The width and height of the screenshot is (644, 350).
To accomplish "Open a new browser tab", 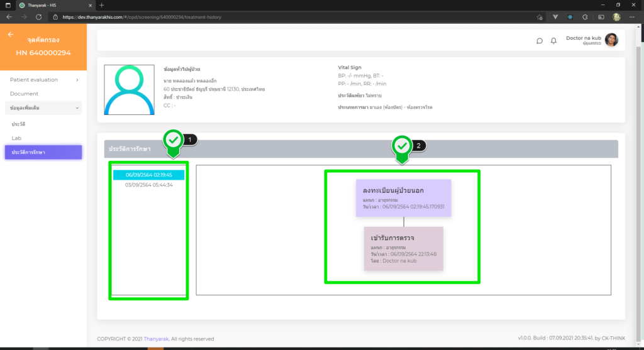I will 102,5.
